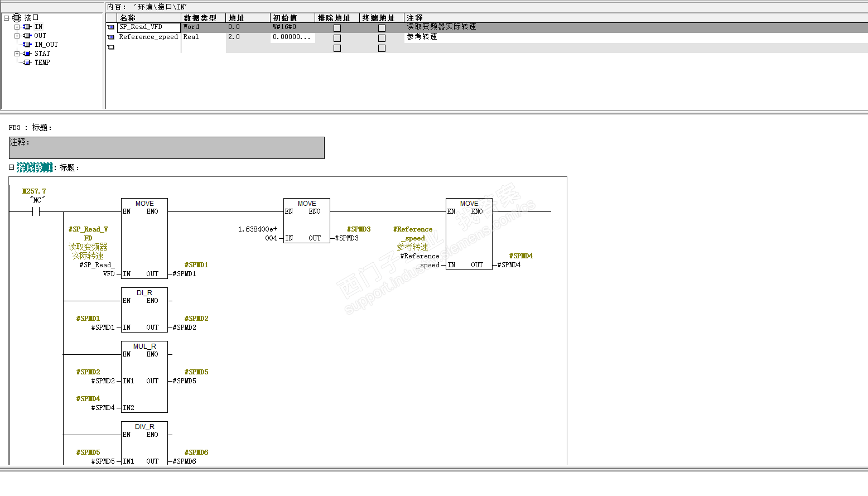This screenshot has width=868, height=496.
Task: Select the MOVE block outputting #SPMD3
Action: (307, 220)
